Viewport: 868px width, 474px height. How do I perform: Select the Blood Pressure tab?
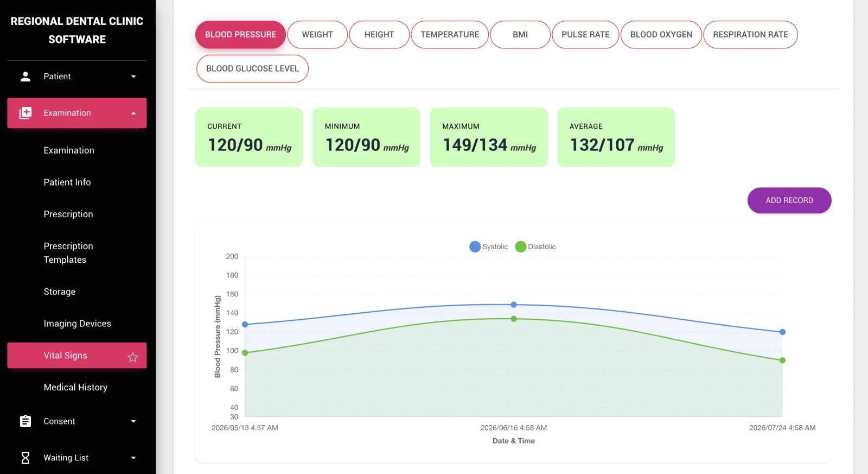click(240, 35)
